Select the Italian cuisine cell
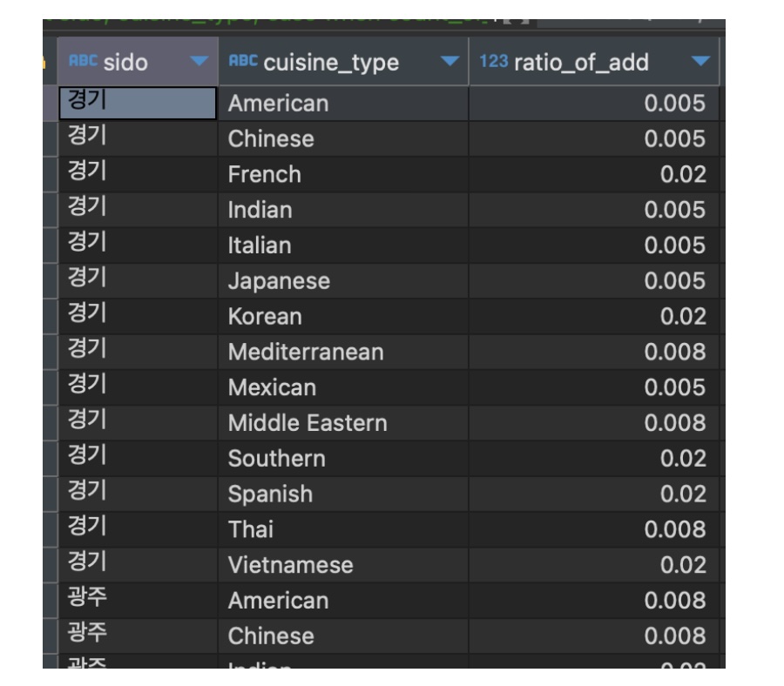This screenshot has width=784, height=686. click(343, 245)
